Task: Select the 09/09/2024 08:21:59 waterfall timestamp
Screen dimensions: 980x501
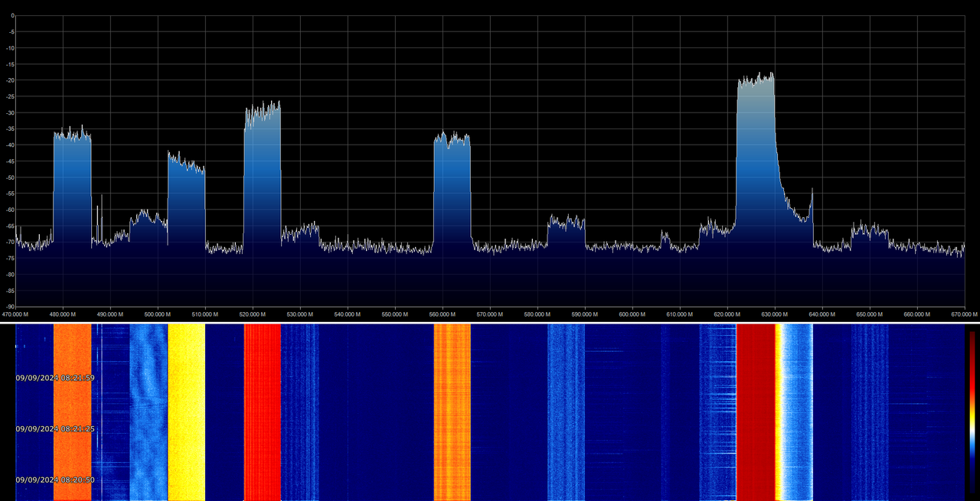Action: tap(55, 378)
